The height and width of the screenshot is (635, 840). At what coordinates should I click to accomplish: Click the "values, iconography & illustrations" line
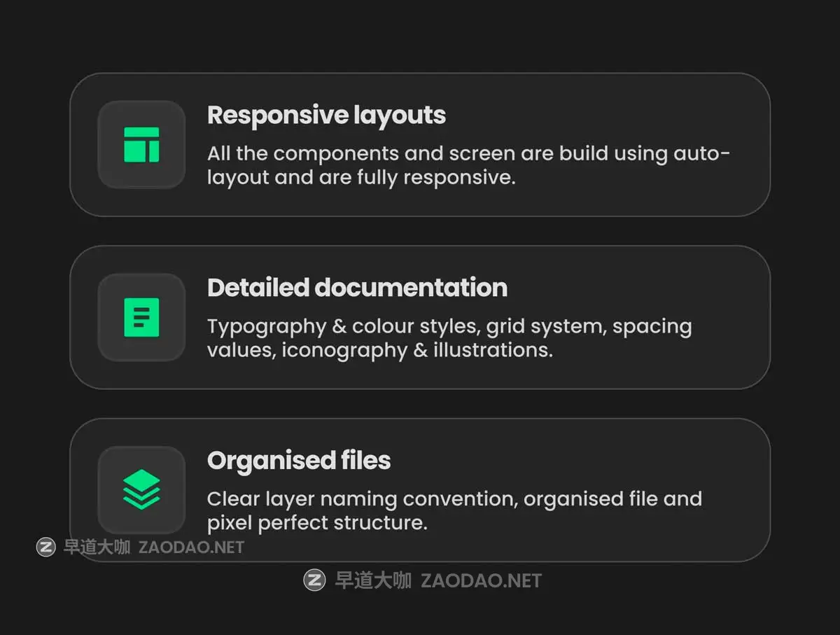(x=379, y=349)
